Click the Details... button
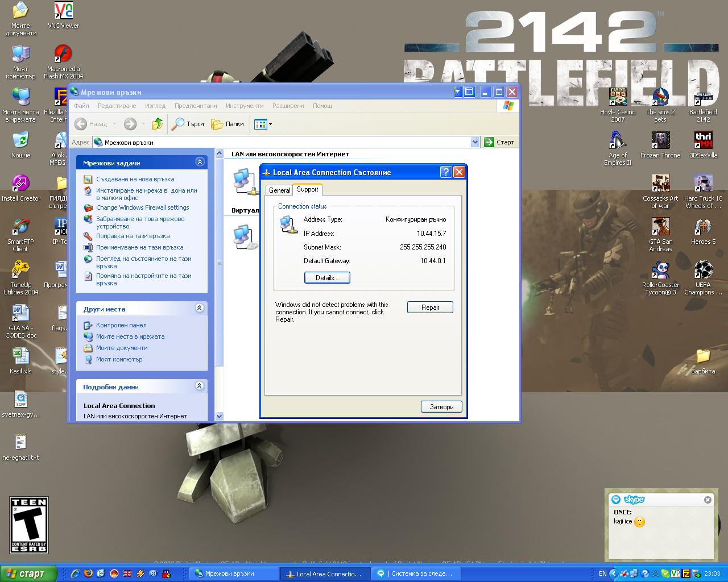The width and height of the screenshot is (728, 582). [327, 277]
